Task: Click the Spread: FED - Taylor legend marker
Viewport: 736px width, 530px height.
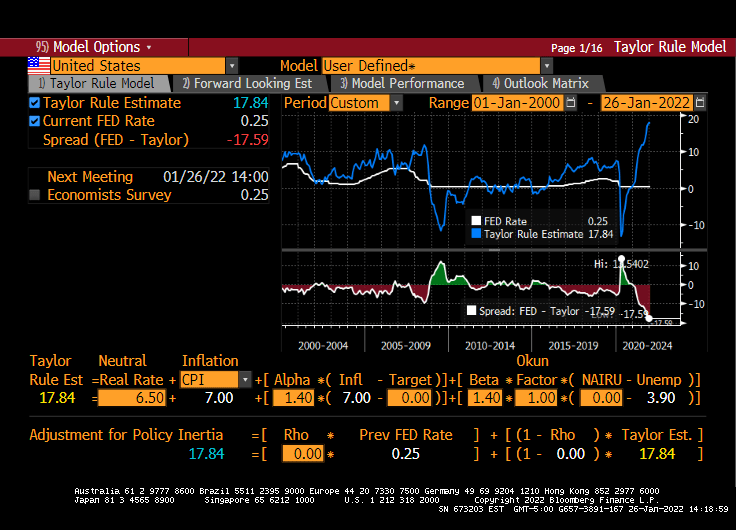Action: [471, 311]
